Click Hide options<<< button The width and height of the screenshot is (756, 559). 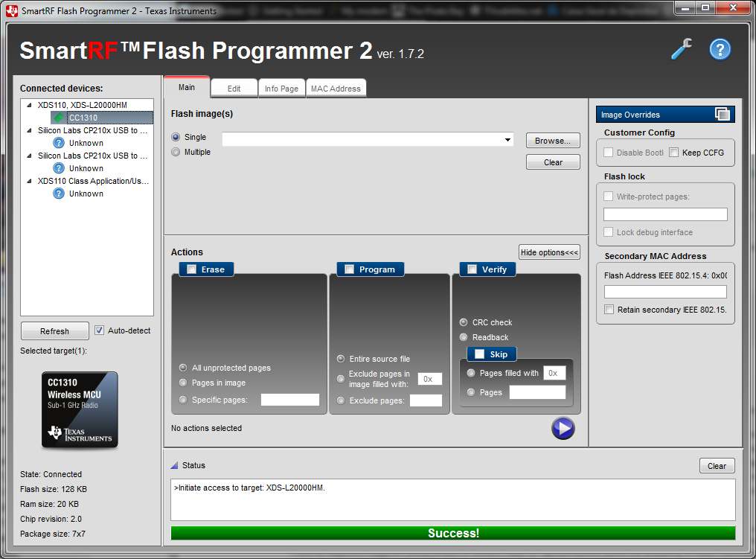coord(549,252)
